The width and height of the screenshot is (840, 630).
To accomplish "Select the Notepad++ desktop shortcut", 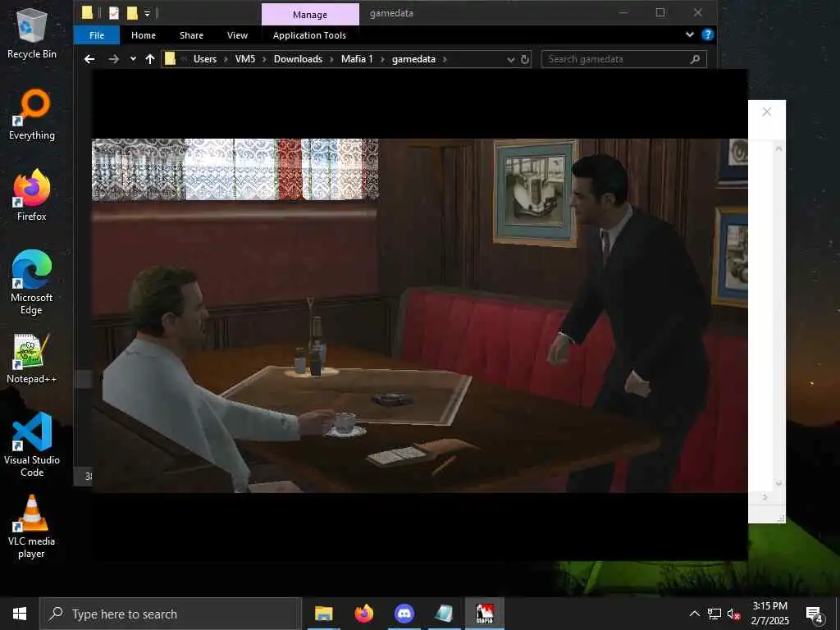I will click(x=32, y=359).
